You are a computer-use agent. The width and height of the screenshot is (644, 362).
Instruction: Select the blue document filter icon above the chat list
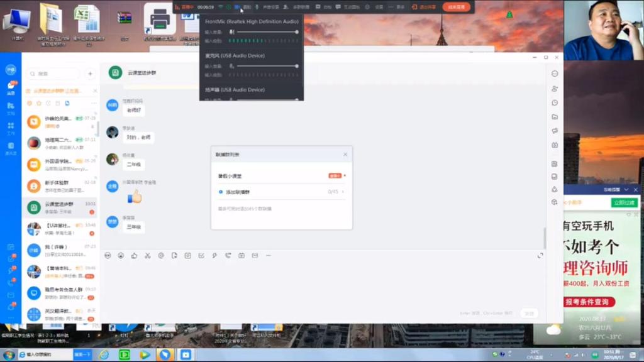pyautogui.click(x=67, y=103)
